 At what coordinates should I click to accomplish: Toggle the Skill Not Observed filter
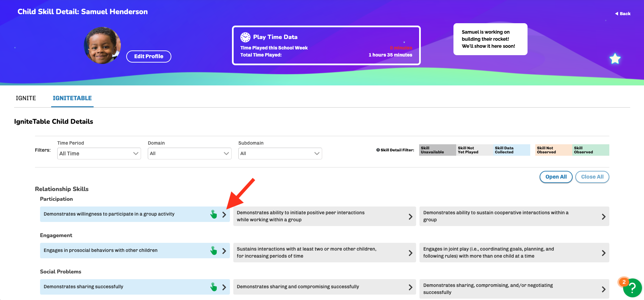click(554, 150)
